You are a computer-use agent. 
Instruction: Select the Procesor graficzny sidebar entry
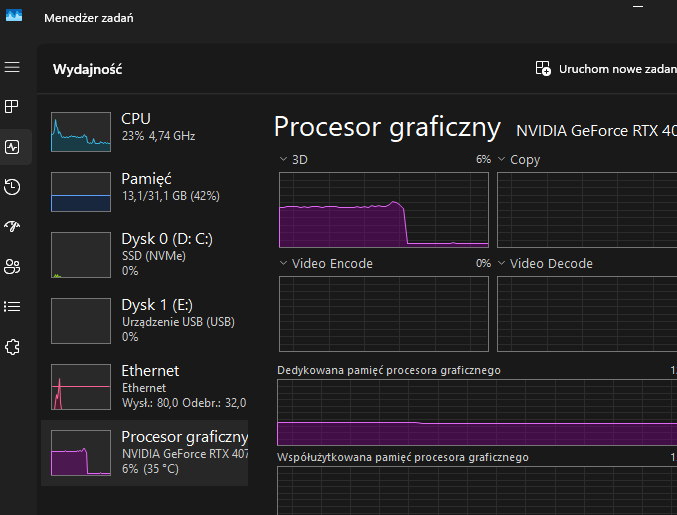point(145,453)
